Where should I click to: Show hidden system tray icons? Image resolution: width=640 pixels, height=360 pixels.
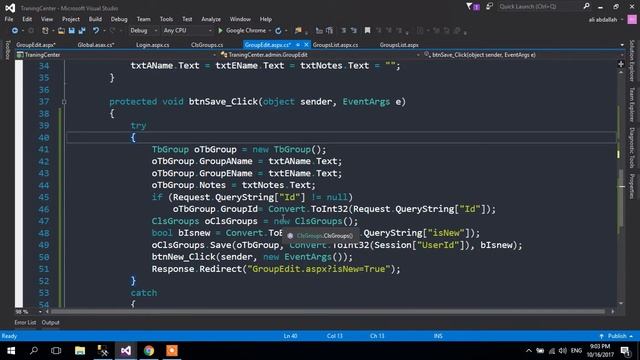tap(529, 351)
